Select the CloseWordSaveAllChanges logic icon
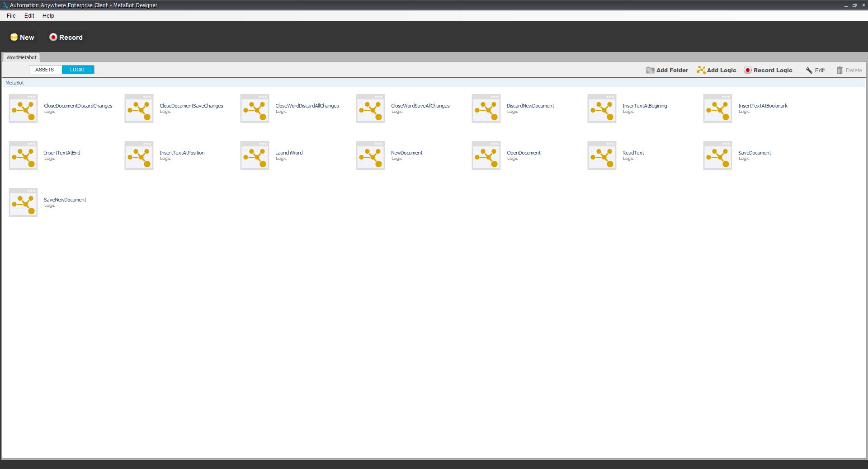Screen dimensions: 868x469 (370, 108)
